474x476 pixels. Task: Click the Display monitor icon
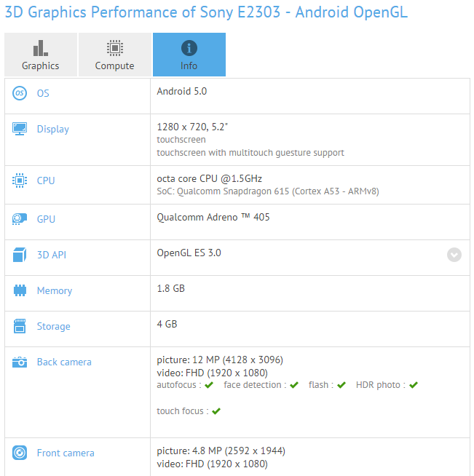coord(20,129)
